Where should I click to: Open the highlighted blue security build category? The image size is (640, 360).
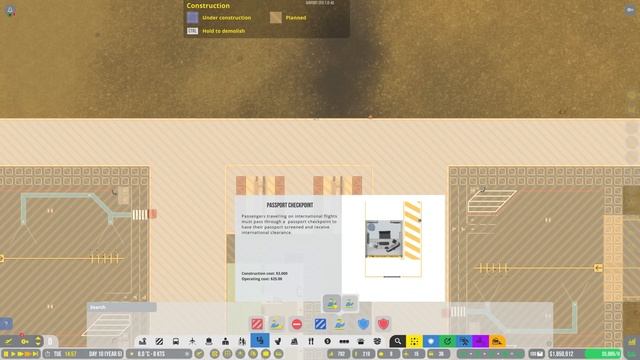pyautogui.click(x=260, y=341)
